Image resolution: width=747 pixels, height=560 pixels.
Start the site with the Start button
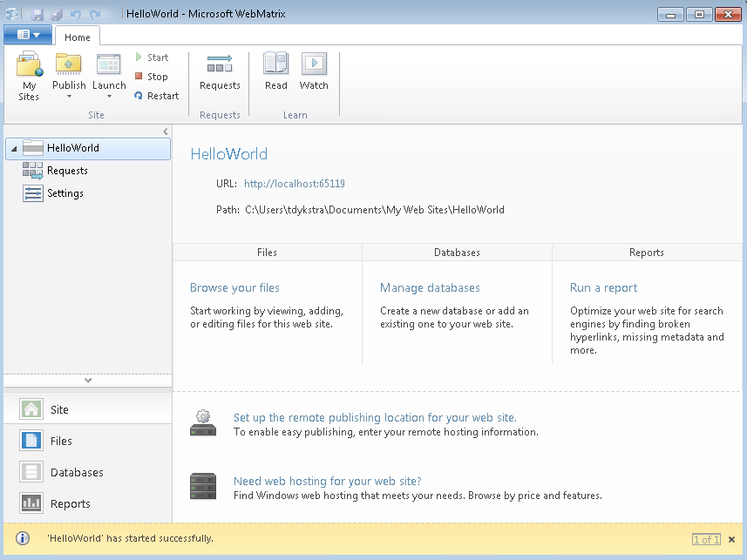point(152,57)
